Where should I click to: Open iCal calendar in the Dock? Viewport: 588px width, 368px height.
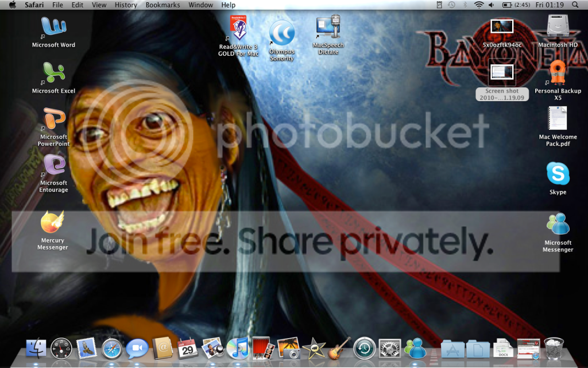tap(187, 348)
